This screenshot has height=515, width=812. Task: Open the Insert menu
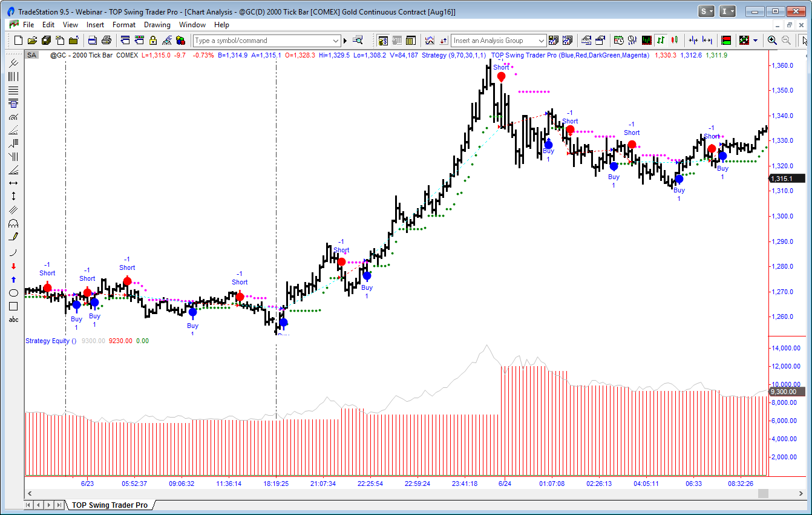(95, 25)
